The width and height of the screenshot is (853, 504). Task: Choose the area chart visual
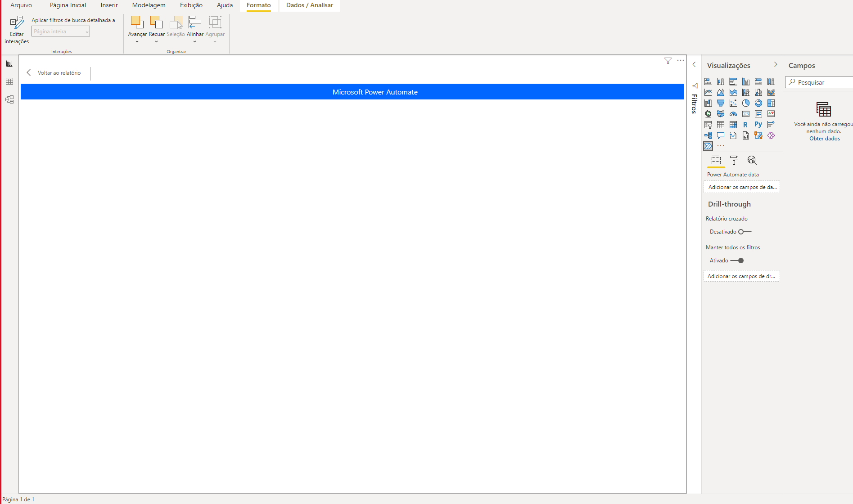[721, 92]
